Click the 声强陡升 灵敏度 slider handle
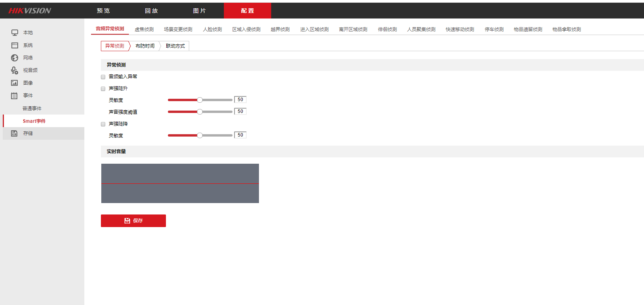The image size is (644, 305). (200, 100)
